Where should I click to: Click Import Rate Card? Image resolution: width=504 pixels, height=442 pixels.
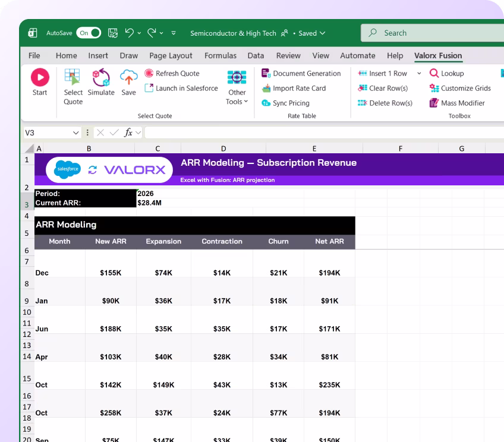click(294, 88)
